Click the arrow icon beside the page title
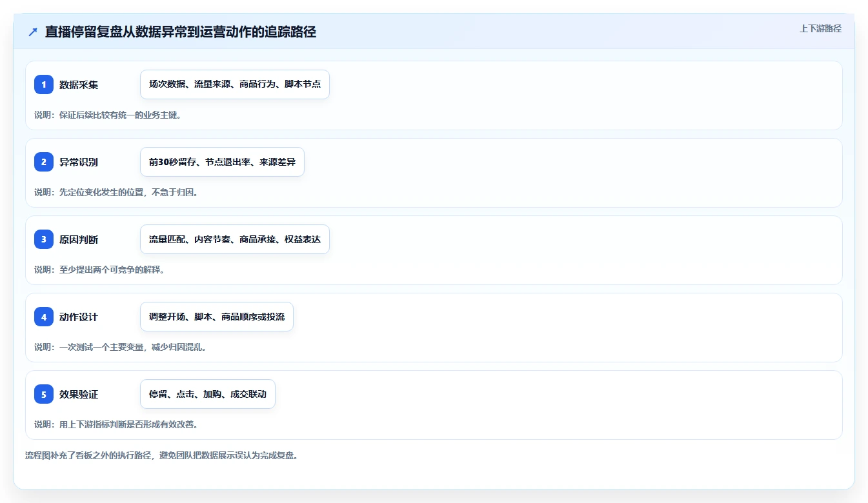The width and height of the screenshot is (868, 503). 33,32
